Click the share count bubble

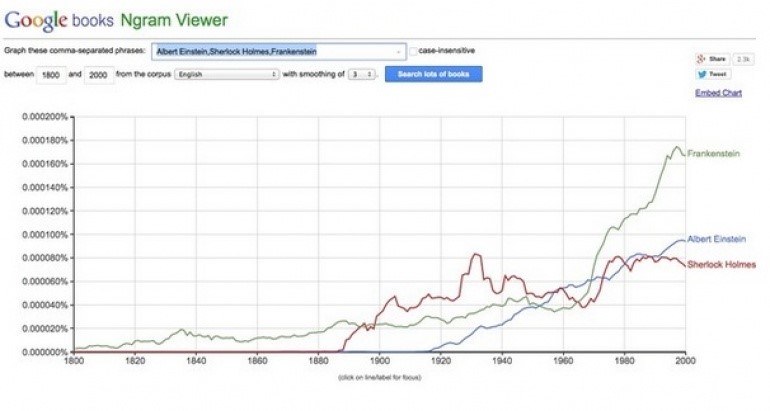click(743, 59)
